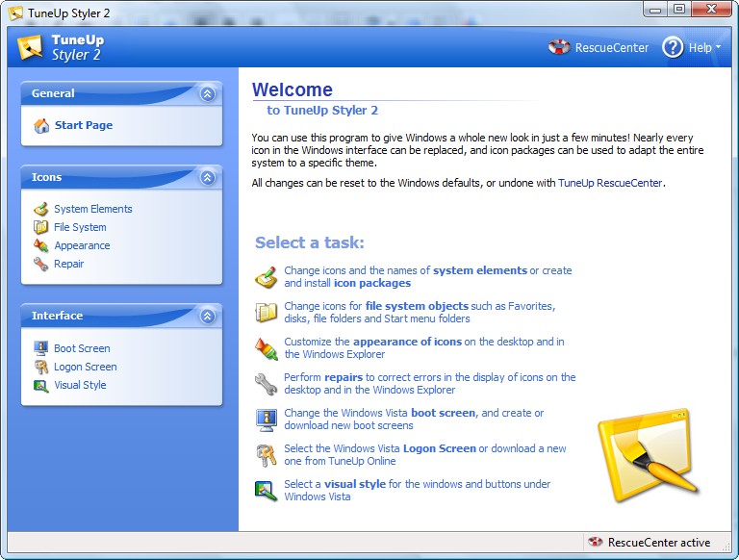Click the Visual Style icon in sidebar
Screen dimensions: 739x560
(x=40, y=385)
